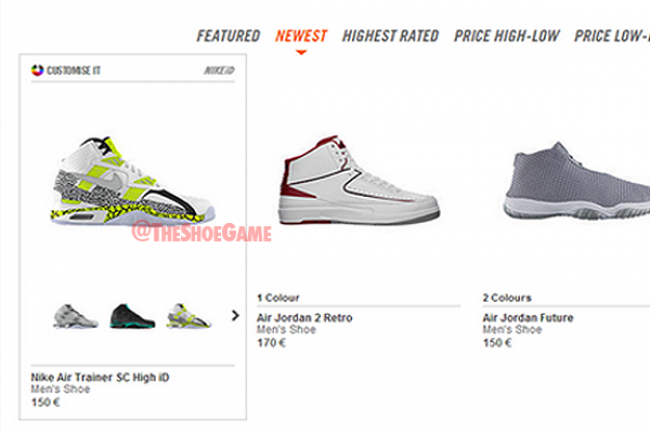The image size is (650, 433).
Task: Show next shoe thumbnails with arrow
Action: coord(235,316)
